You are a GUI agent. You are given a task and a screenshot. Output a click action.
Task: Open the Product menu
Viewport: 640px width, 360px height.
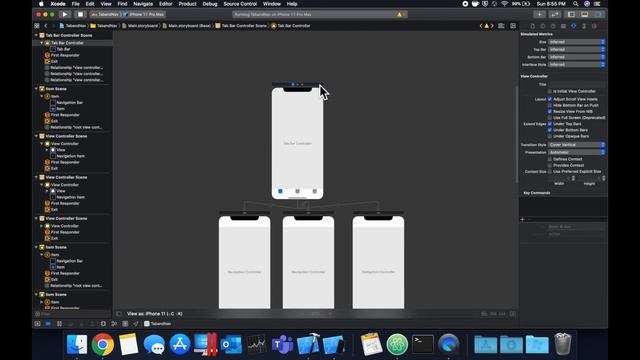coord(187,4)
